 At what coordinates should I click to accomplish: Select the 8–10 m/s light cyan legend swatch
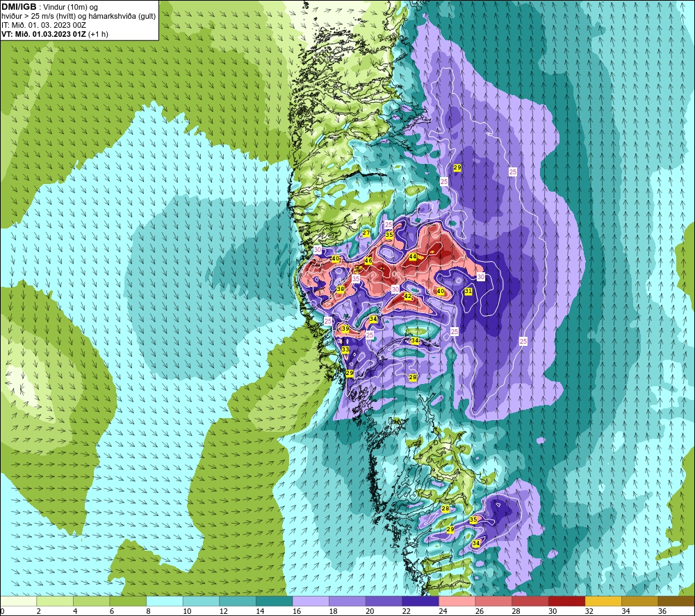tap(165, 601)
